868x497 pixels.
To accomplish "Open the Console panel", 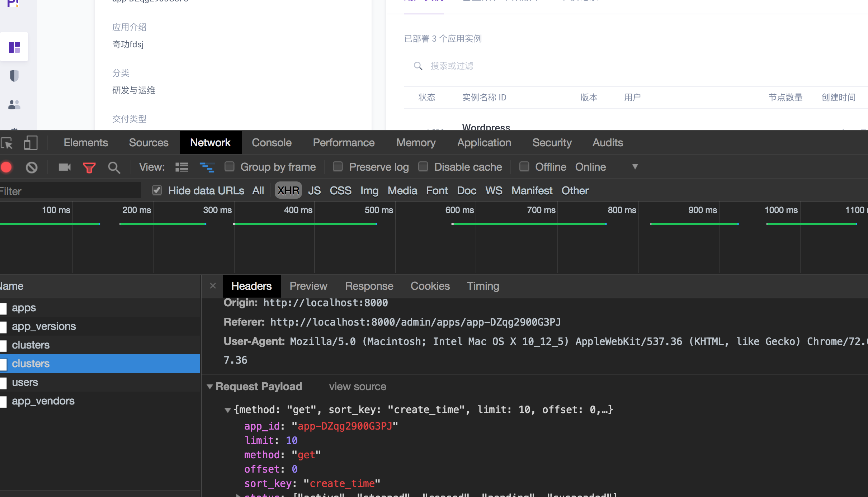I will 271,142.
